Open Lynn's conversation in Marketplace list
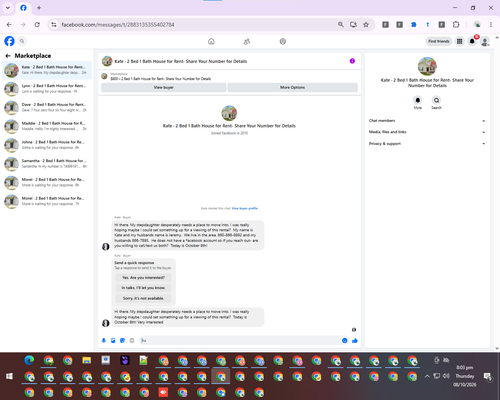 [47, 89]
